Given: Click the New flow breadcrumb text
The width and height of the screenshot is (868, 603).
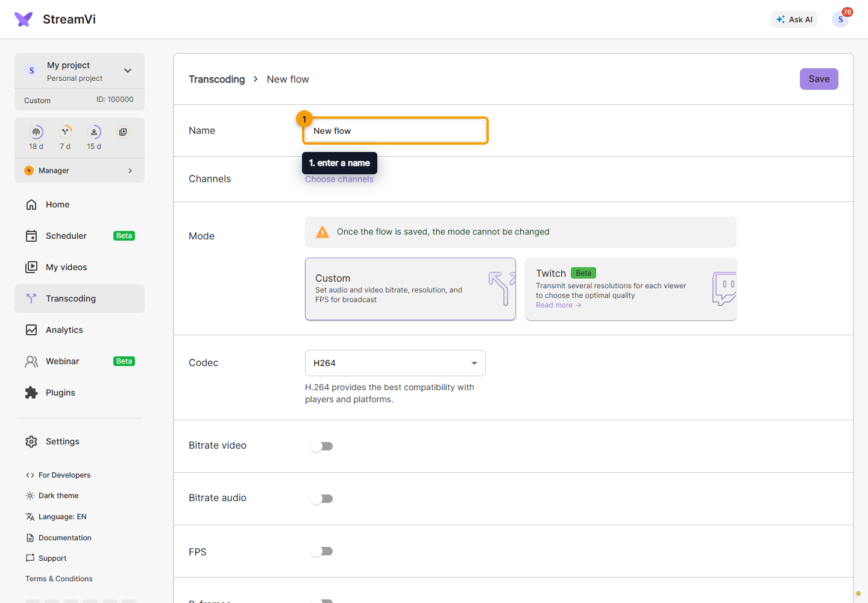Looking at the screenshot, I should coord(288,80).
